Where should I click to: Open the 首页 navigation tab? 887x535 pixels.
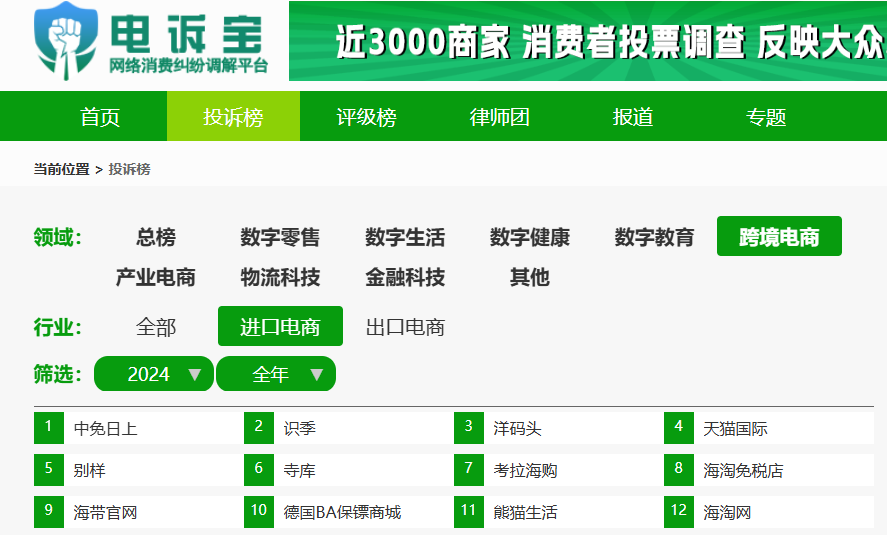[x=100, y=117]
